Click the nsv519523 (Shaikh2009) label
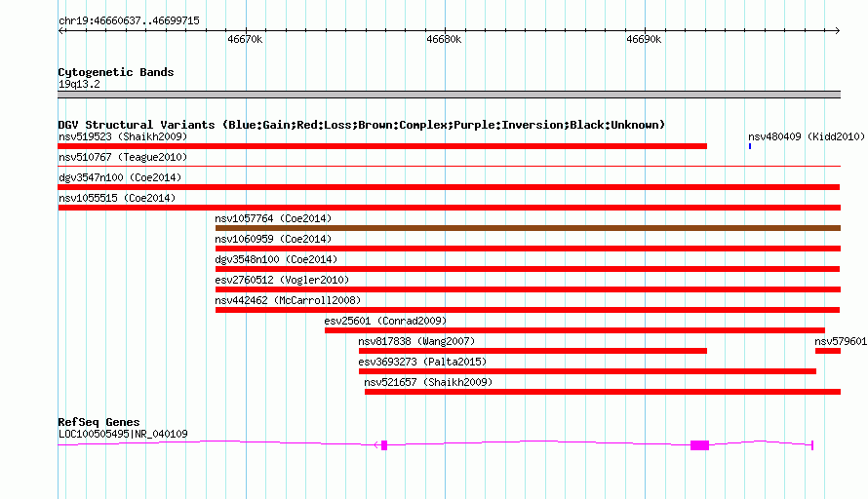868x499 pixels. (123, 136)
